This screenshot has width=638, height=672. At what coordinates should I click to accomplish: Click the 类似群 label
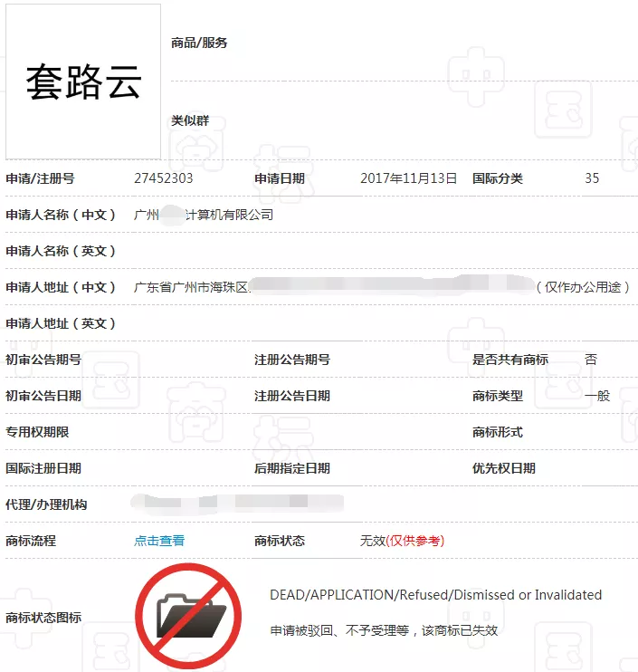(190, 120)
